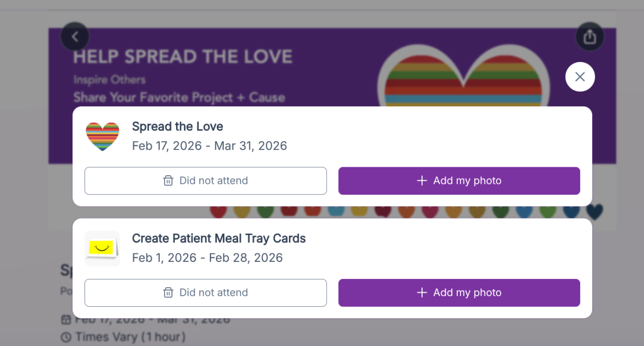
Task: Click the clock icon next to Times Vary
Action: coord(66,336)
